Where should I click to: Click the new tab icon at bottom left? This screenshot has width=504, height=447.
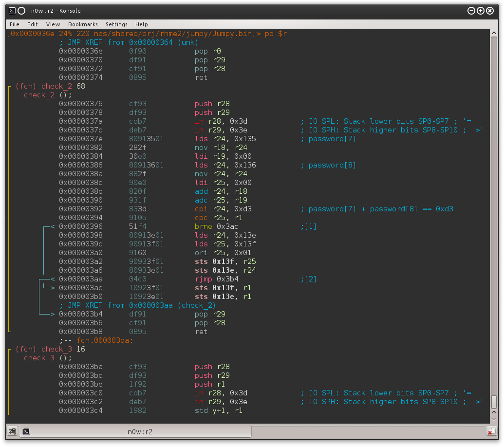click(x=11, y=431)
